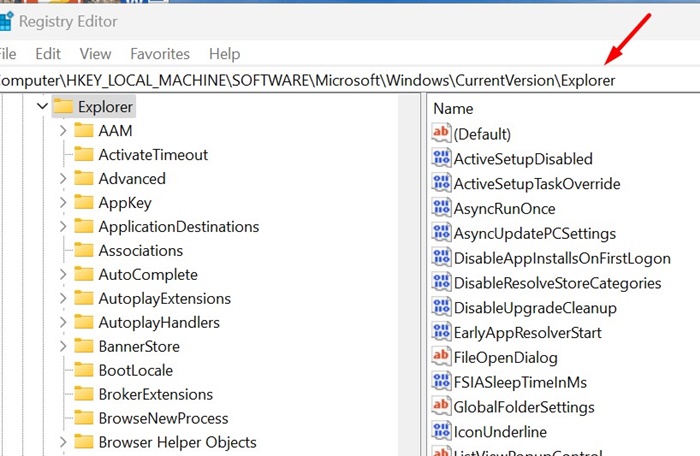Click the ActiveSetupTaskOverride DWORD icon
Screen dimensions: 700x456
441,183
